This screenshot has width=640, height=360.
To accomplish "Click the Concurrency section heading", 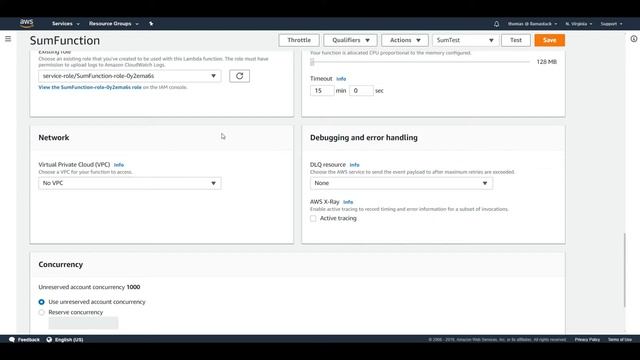I will pyautogui.click(x=60, y=264).
